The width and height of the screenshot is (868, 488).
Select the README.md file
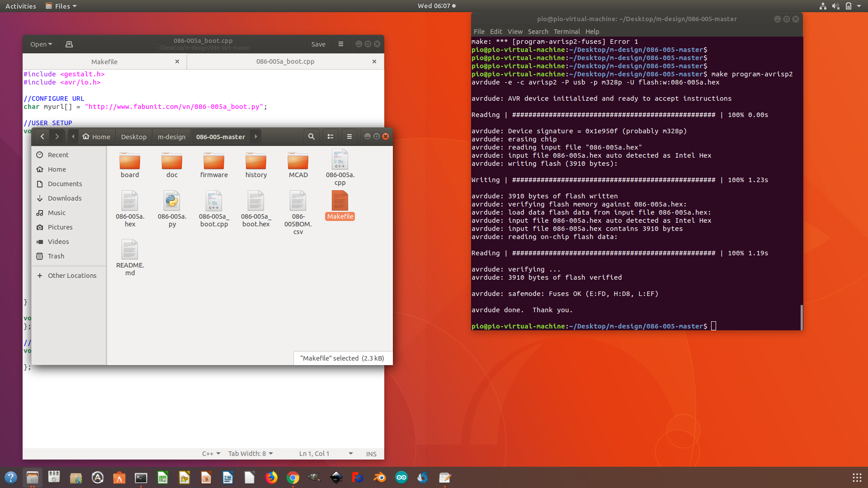tap(130, 258)
